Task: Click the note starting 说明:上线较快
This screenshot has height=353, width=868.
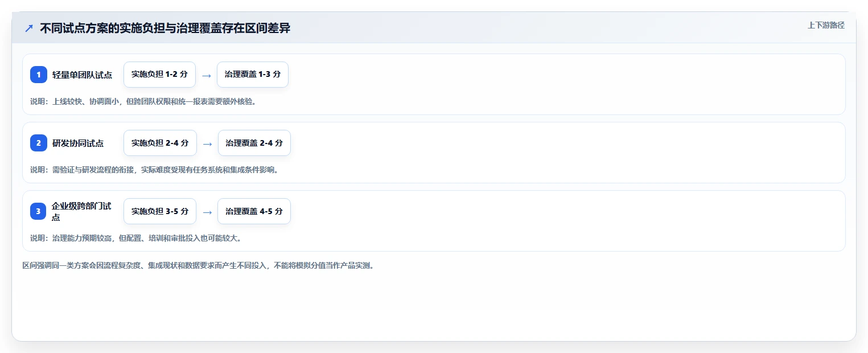Action: click(143, 101)
